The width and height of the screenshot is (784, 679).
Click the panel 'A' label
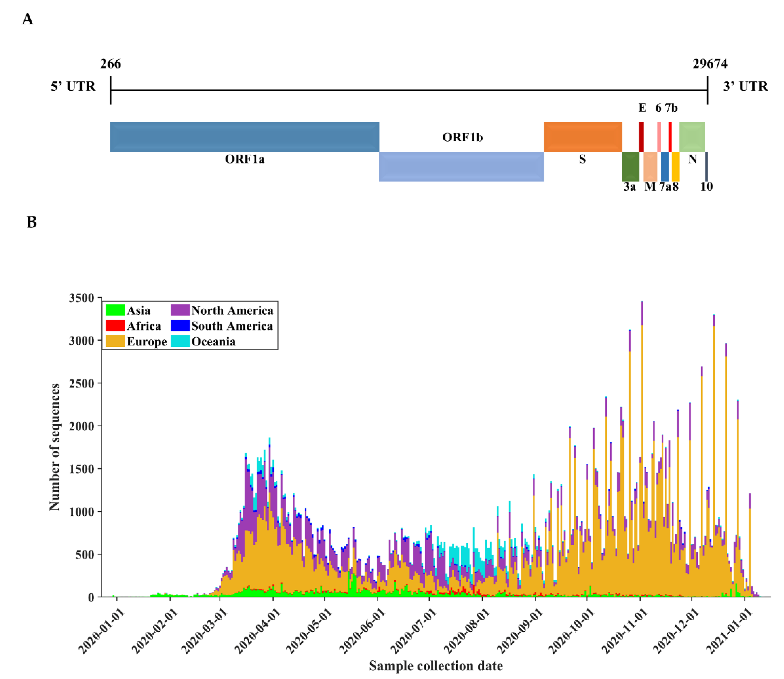pyautogui.click(x=28, y=19)
